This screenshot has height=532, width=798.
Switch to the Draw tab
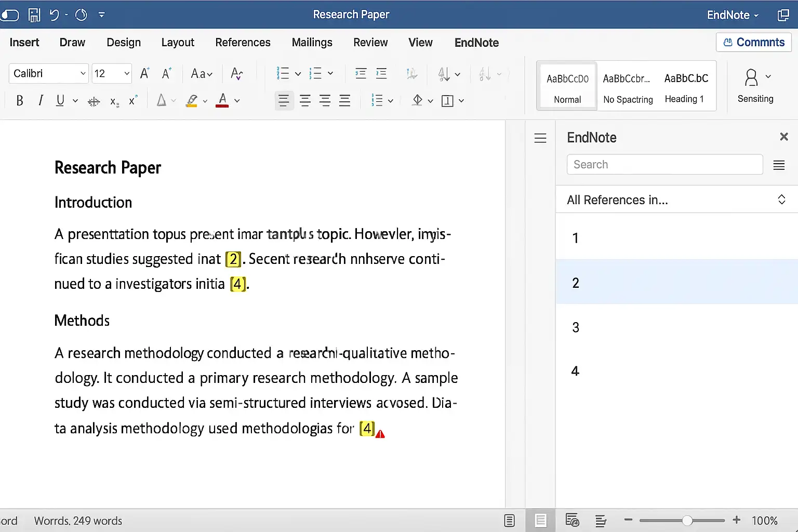pyautogui.click(x=72, y=43)
